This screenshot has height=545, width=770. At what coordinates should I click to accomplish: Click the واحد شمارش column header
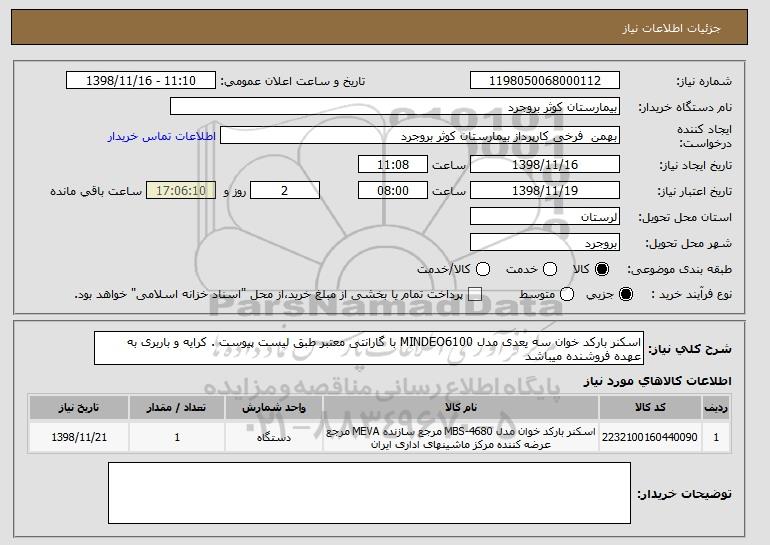[274, 408]
